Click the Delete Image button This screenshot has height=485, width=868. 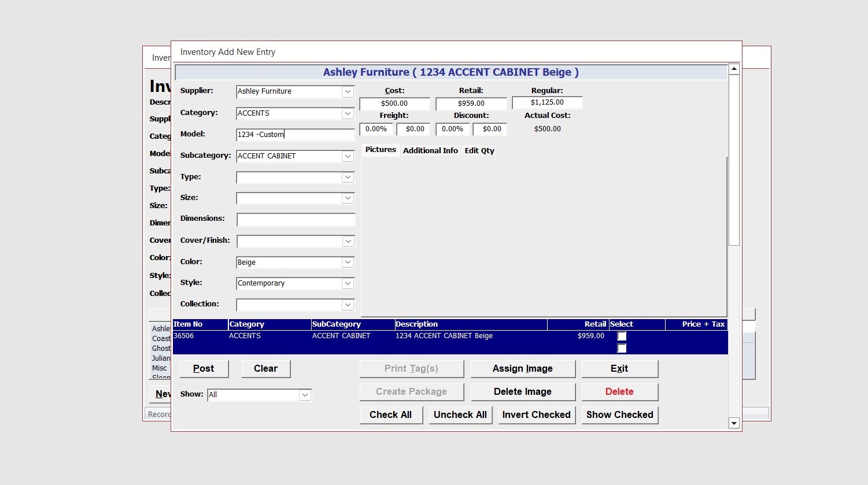point(523,392)
